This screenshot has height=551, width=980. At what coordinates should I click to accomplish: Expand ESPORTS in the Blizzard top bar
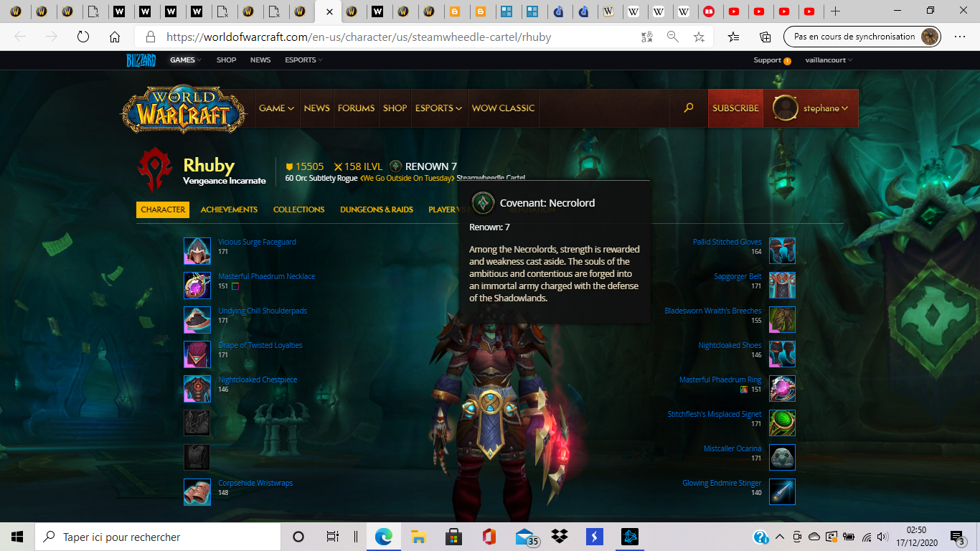point(304,60)
